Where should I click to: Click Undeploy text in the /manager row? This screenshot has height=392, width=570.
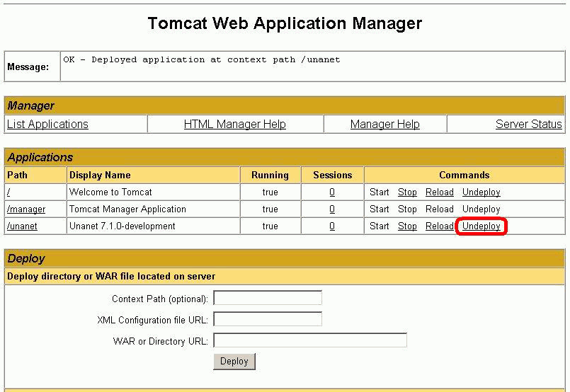coord(481,209)
